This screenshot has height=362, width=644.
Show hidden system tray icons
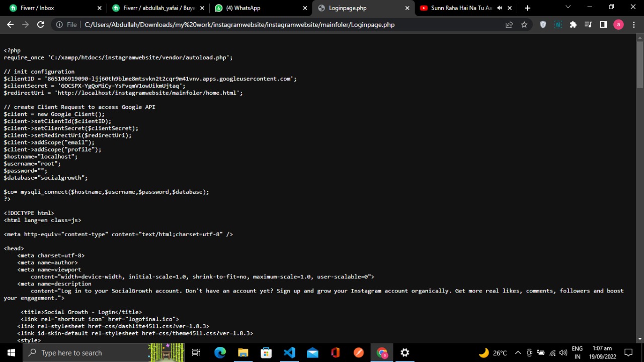click(517, 353)
